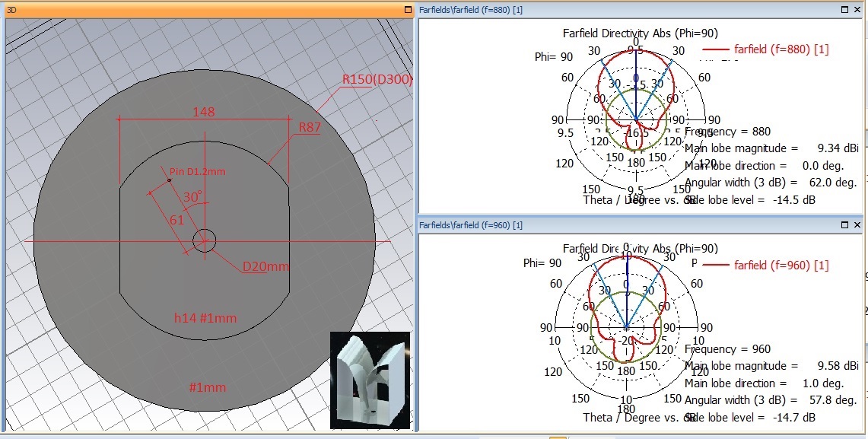Screen dimensions: 868x439
Task: Click the h14 #1mm patch label
Action: pyautogui.click(x=205, y=317)
